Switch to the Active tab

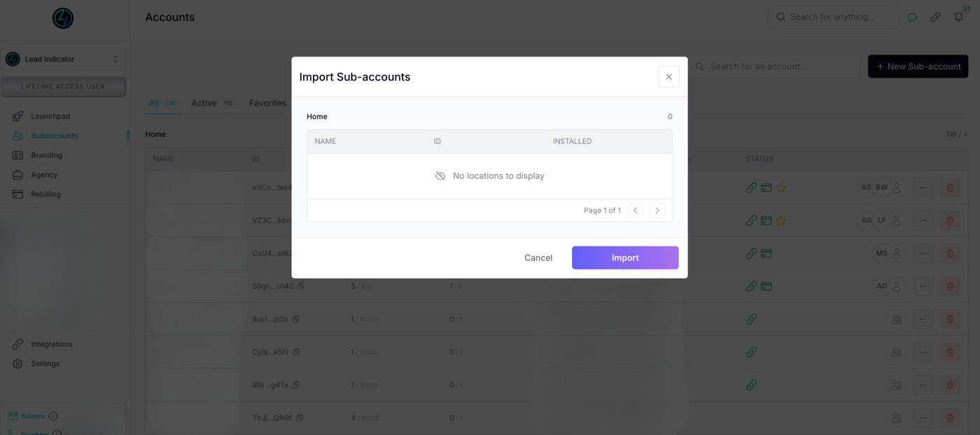point(204,103)
